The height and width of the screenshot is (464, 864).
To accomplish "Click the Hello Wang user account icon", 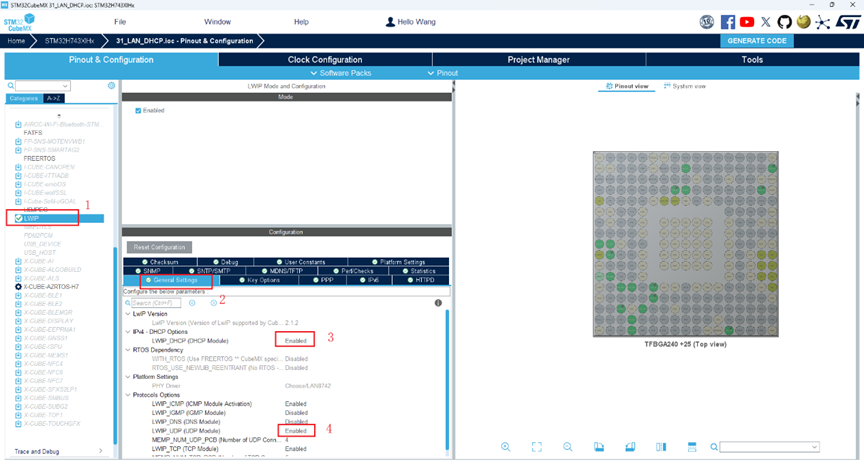I will point(390,22).
